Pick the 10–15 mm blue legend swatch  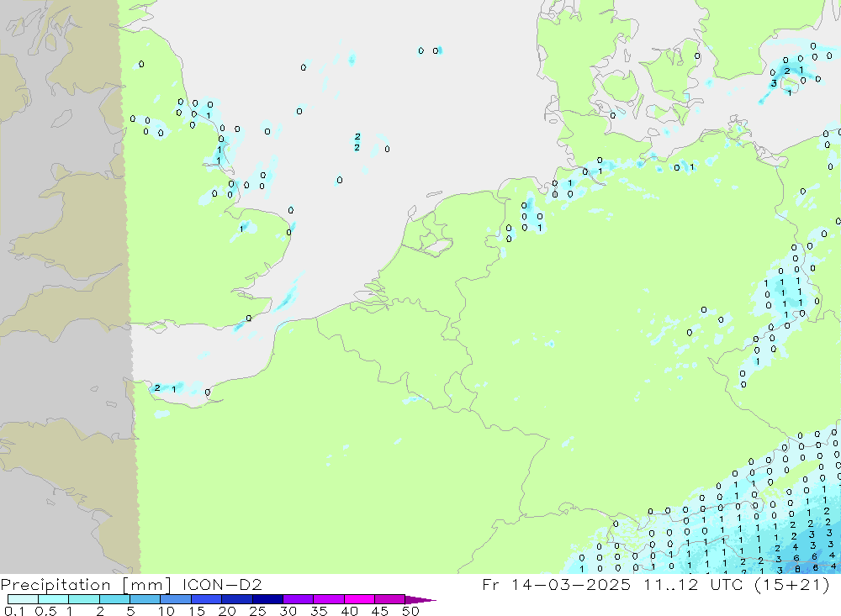(x=176, y=599)
